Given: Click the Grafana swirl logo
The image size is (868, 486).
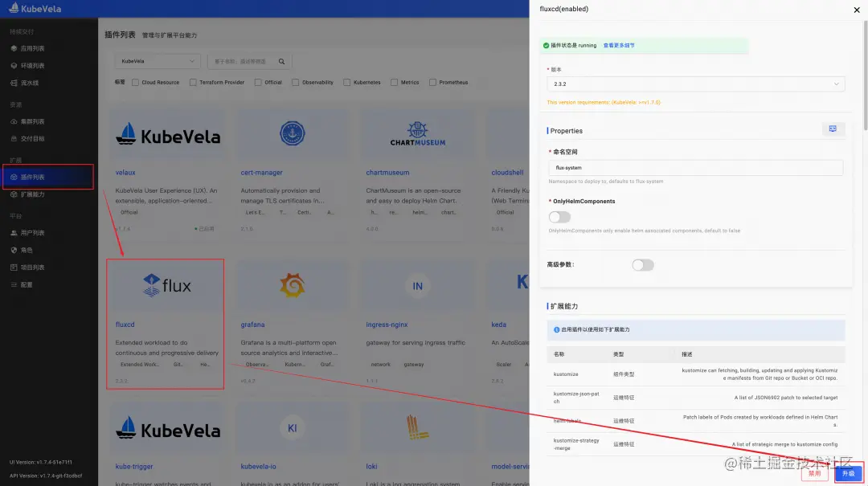Looking at the screenshot, I should pos(293,286).
